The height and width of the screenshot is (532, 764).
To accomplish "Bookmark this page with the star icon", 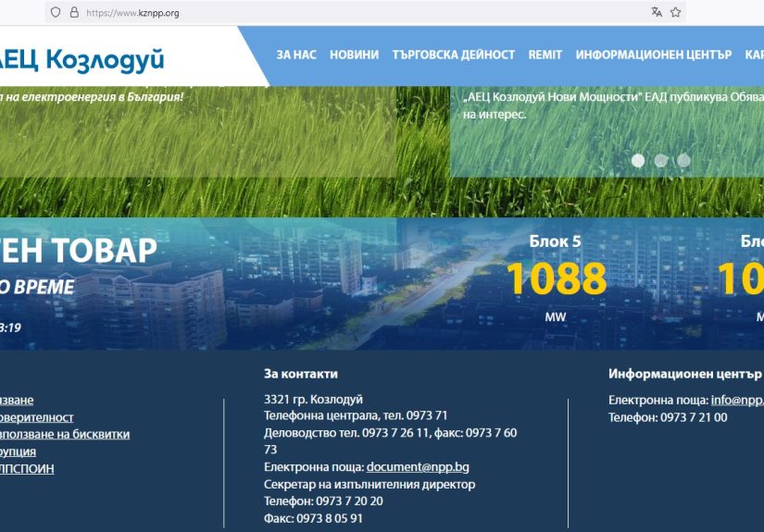I will pos(676,12).
